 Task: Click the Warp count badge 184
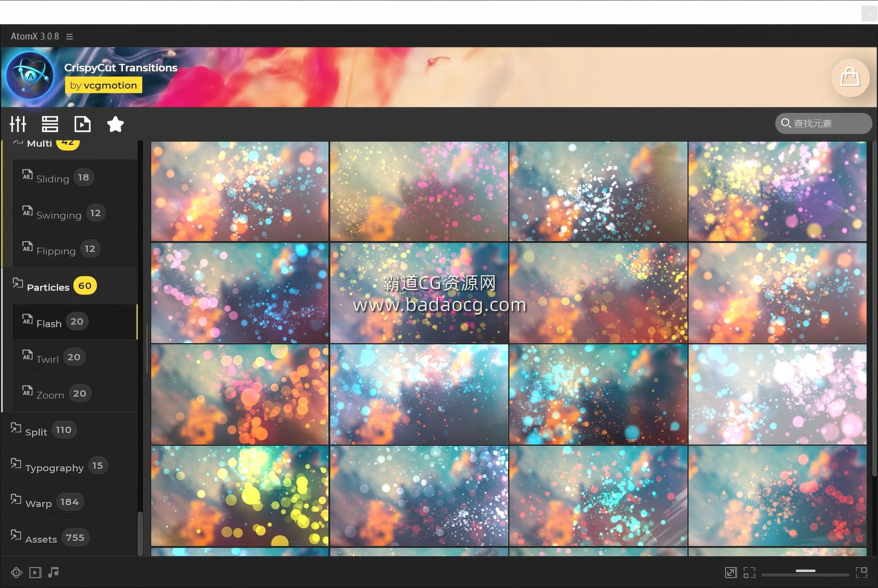click(70, 502)
